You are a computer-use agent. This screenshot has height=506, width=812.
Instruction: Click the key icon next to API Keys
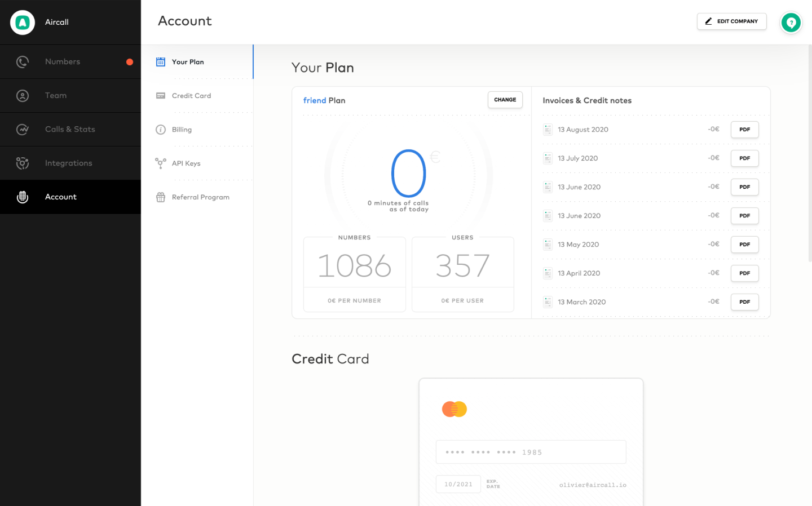(160, 163)
